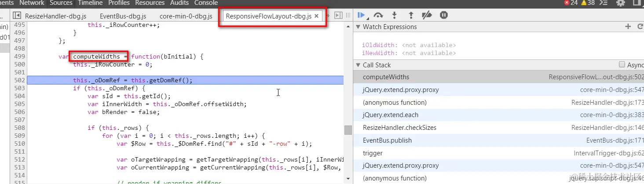Screen dimensions: 644x184
Task: Open the Sources panel
Action: (x=61, y=3)
